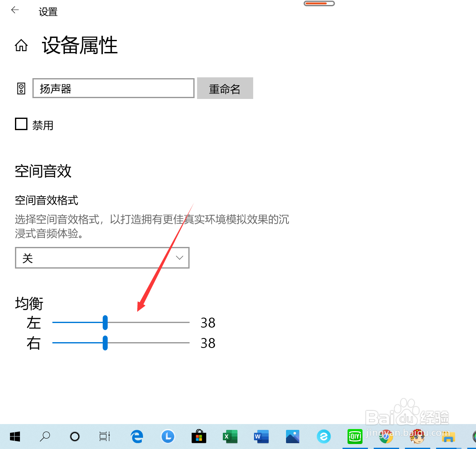Screen dimensions: 476x449
Task: Return to Settings home via the house icon
Action: [21, 46]
